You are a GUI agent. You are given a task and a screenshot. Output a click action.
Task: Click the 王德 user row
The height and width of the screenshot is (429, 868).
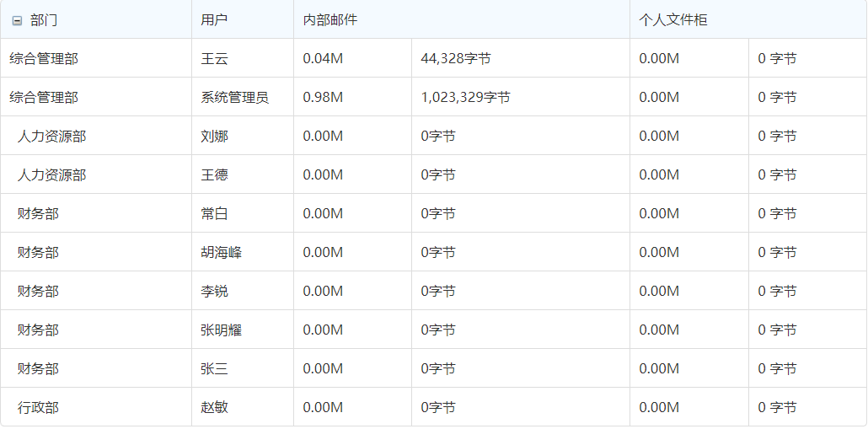[x=215, y=175]
